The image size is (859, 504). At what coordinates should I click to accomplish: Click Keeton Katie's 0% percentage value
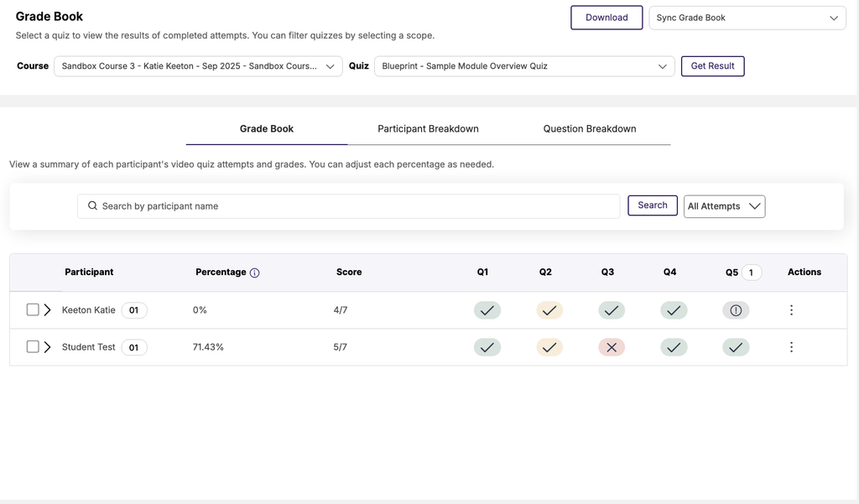(x=200, y=310)
